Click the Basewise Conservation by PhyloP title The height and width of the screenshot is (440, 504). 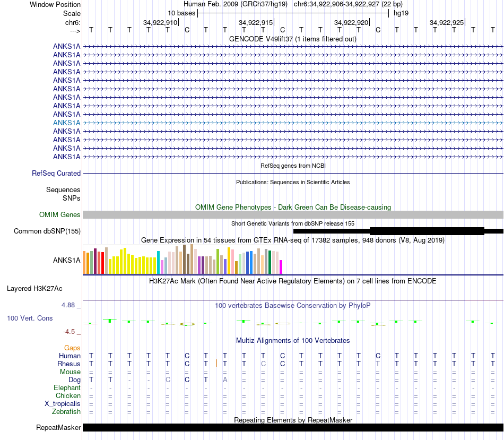pos(293,306)
